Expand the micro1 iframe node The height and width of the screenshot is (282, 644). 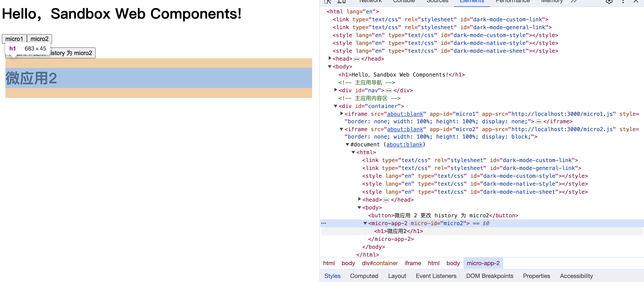[x=342, y=114]
